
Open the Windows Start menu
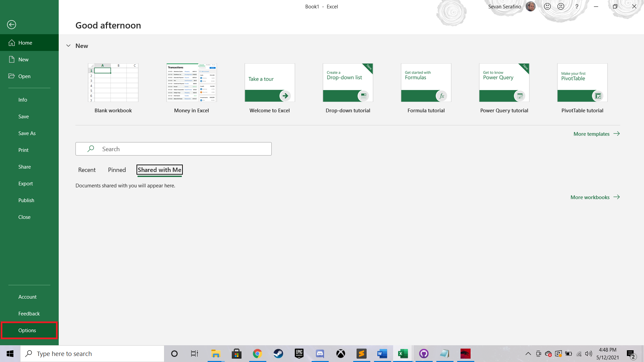10,354
